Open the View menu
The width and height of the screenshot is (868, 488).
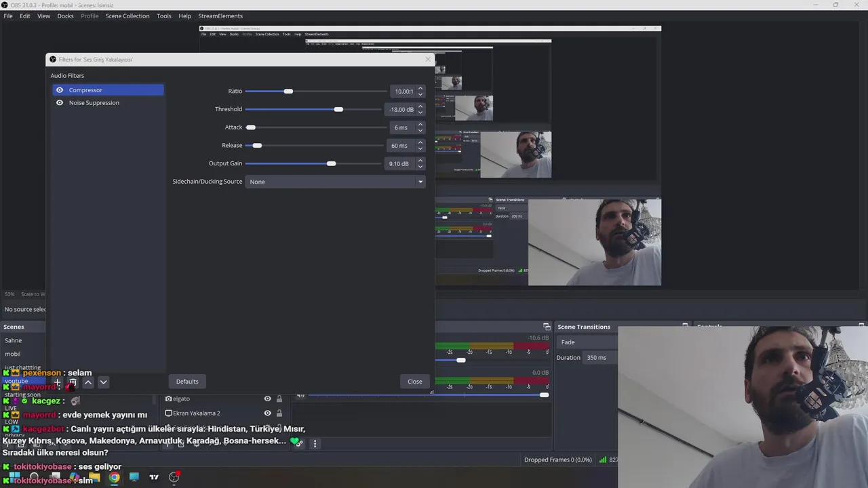click(x=43, y=16)
